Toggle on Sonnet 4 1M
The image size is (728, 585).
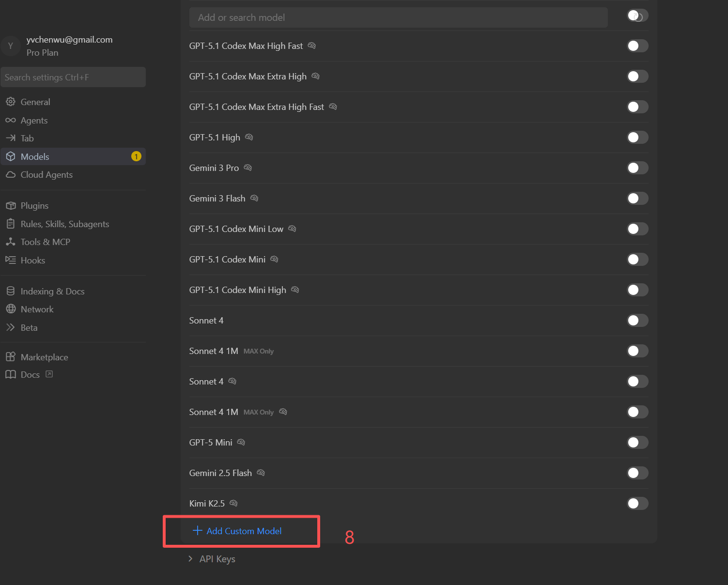tap(637, 351)
